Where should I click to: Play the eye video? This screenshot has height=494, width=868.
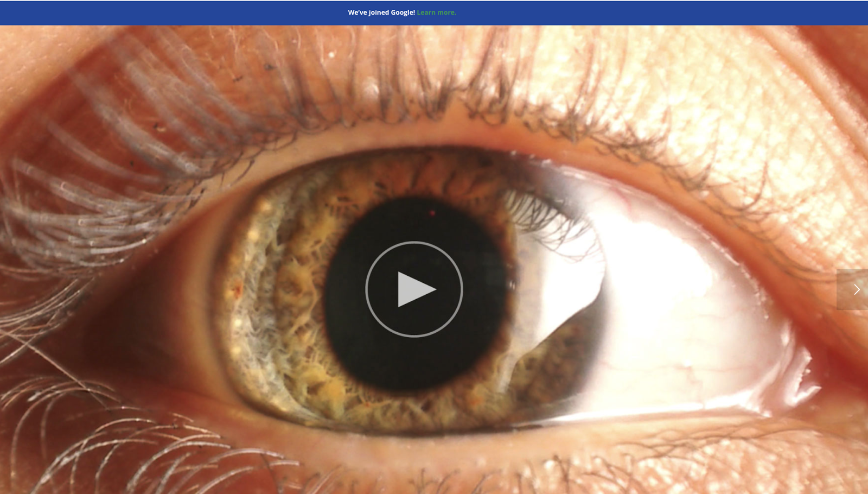(x=414, y=289)
